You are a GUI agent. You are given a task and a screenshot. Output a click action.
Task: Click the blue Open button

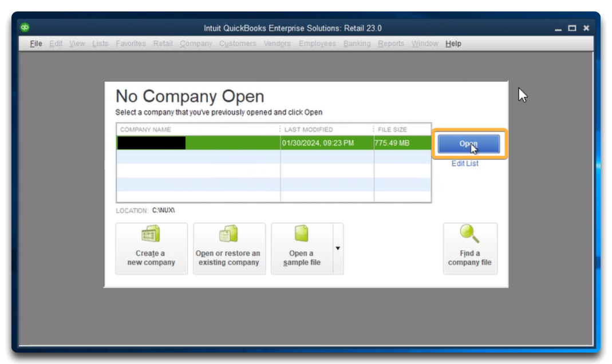(468, 144)
